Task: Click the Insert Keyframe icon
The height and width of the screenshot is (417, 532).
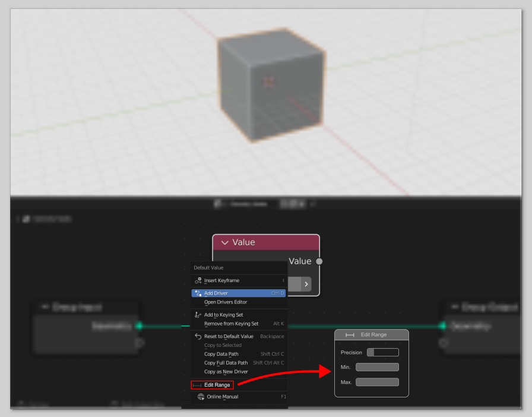Action: [x=198, y=280]
